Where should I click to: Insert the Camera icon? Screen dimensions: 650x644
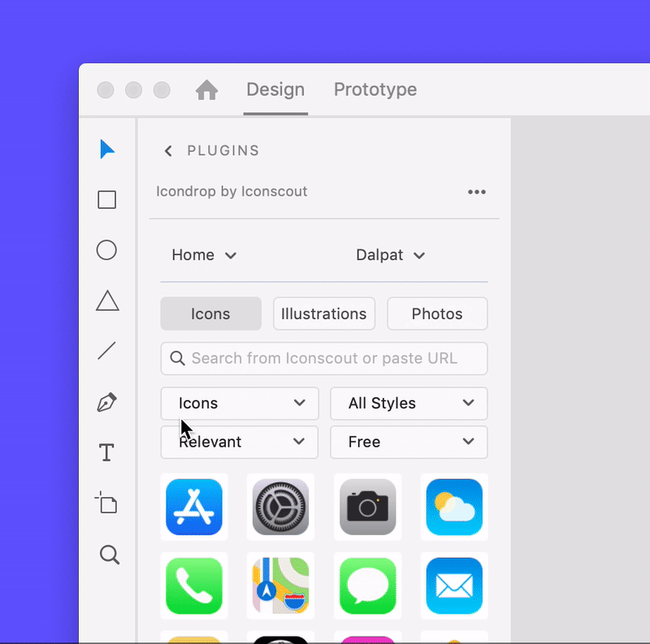click(x=368, y=507)
